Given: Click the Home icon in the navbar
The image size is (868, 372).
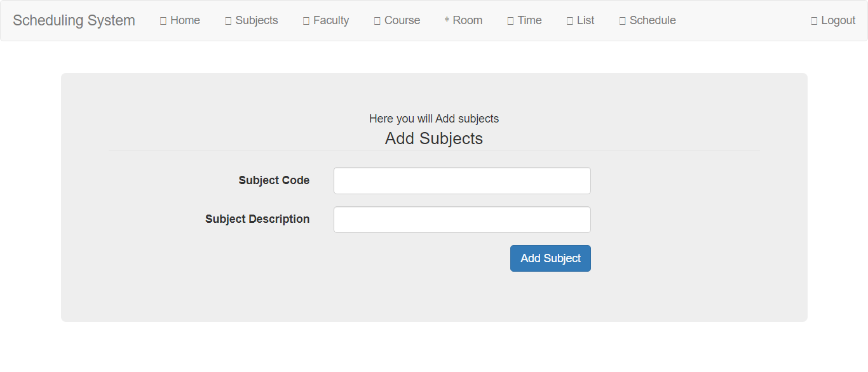Looking at the screenshot, I should 163,21.
